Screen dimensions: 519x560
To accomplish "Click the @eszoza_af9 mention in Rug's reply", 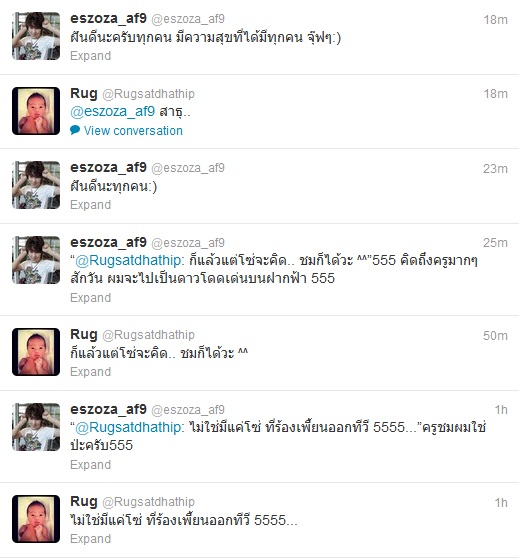I will pyautogui.click(x=113, y=111).
